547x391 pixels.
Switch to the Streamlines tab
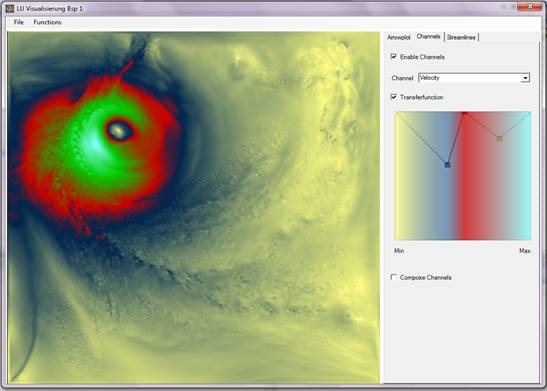click(461, 37)
